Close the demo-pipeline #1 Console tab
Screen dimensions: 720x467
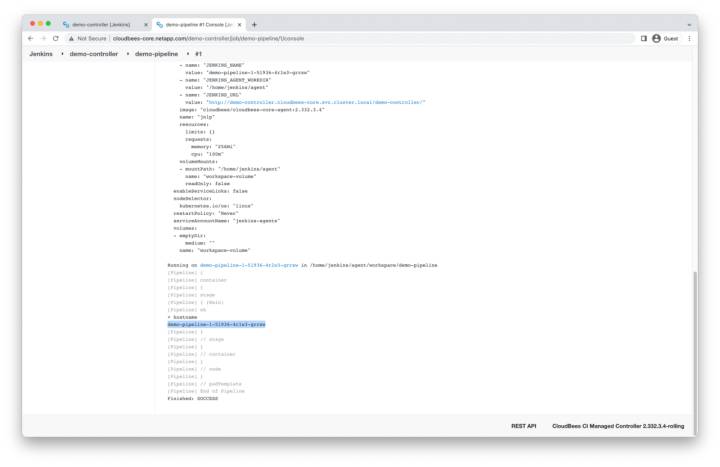coord(239,24)
